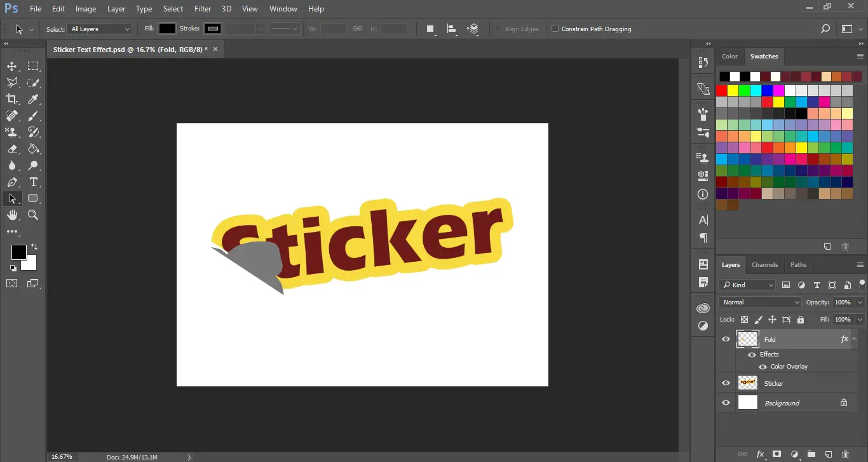Delete layer using trash icon

point(844,454)
